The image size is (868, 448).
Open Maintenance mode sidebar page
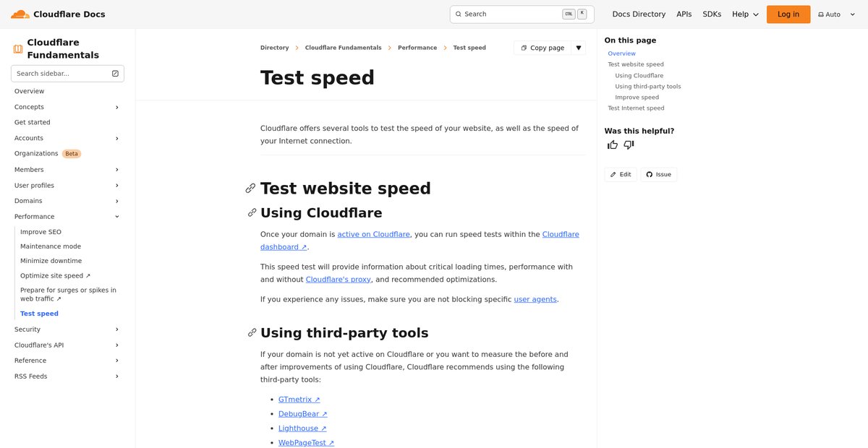click(x=51, y=246)
